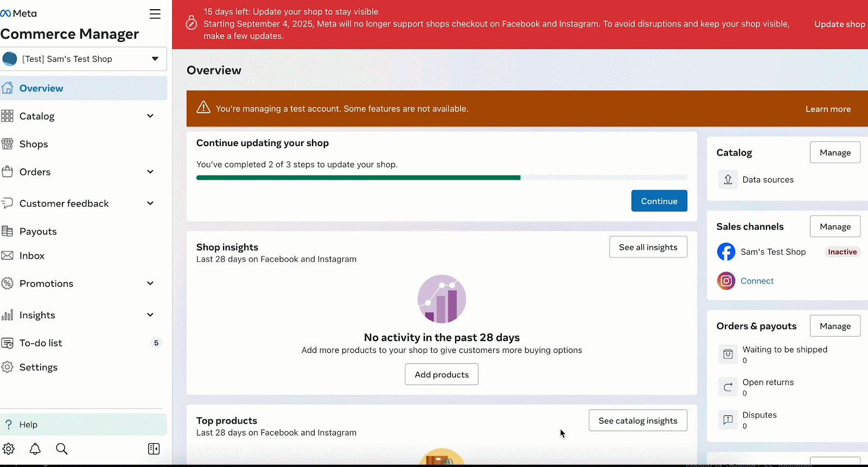Screen dimensions: 868x467
Task: Expand the Orders submenu chevron
Action: tap(150, 172)
